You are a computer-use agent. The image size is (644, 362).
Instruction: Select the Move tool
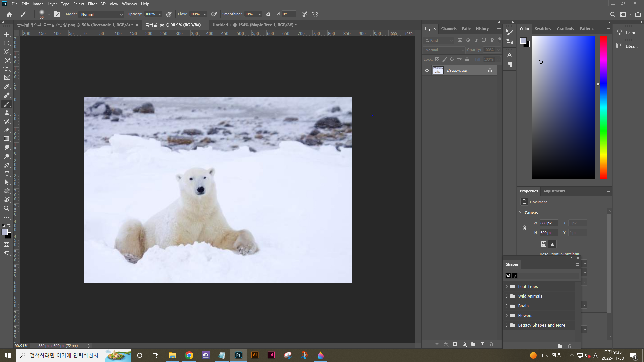7,34
